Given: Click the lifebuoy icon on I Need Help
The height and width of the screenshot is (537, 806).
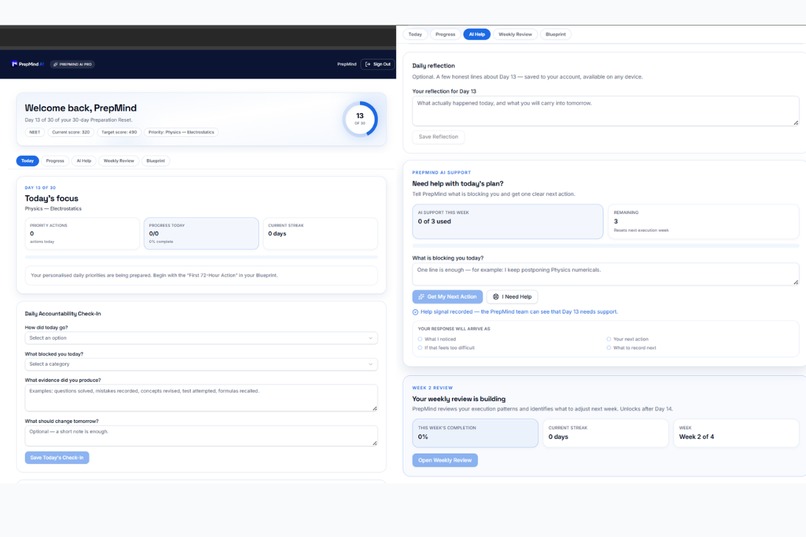Looking at the screenshot, I should (496, 297).
